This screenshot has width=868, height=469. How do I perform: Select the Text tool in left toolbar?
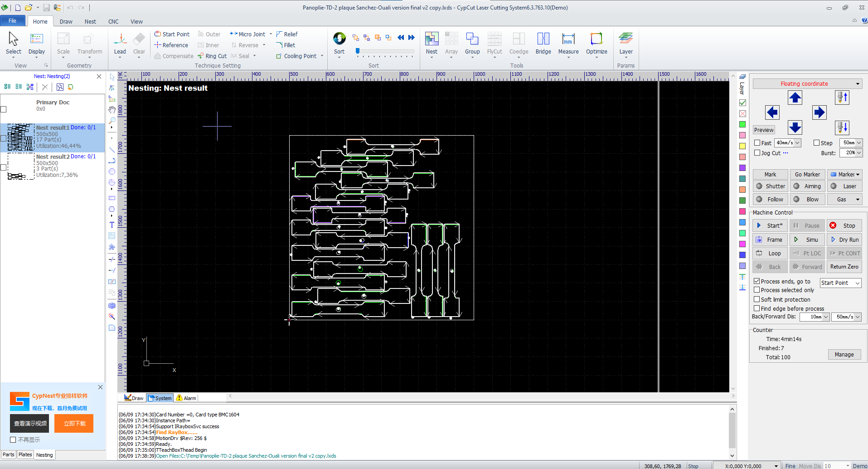point(112,225)
